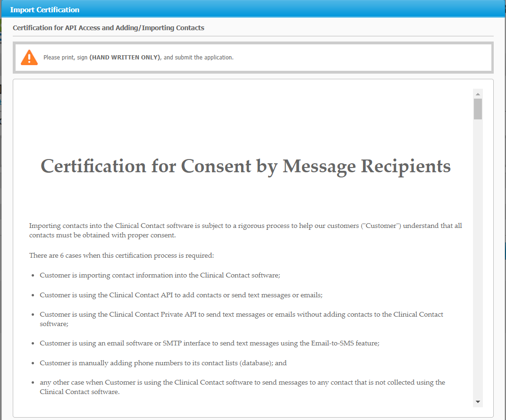506x420 pixels.
Task: Click the paragraph starting "Importing contacts into"
Action: 245,230
